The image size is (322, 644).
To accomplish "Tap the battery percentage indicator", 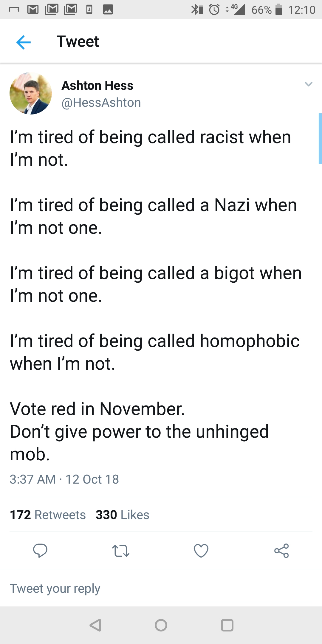I will pos(261,10).
